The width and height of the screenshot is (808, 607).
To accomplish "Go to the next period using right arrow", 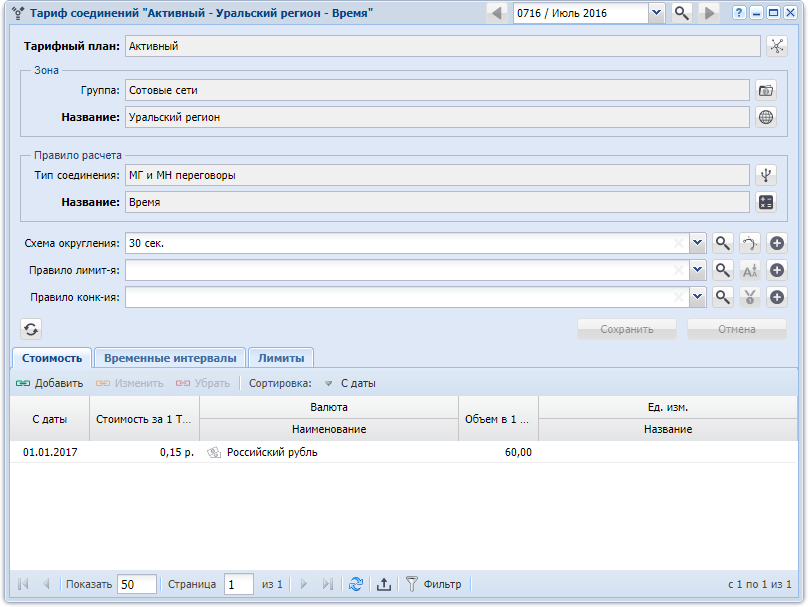I will point(710,13).
